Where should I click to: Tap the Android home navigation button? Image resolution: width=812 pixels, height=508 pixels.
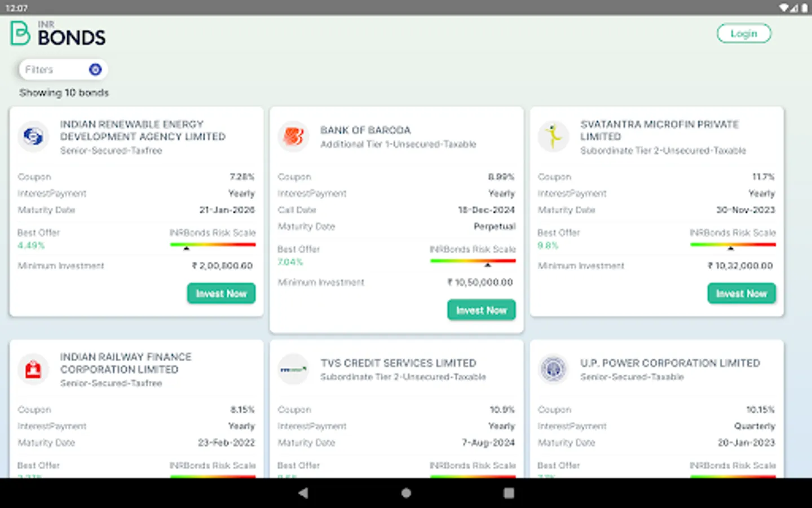[406, 493]
